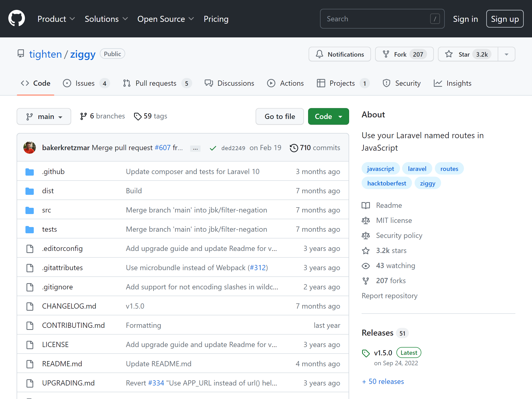View the 6 branches link

[x=102, y=116]
